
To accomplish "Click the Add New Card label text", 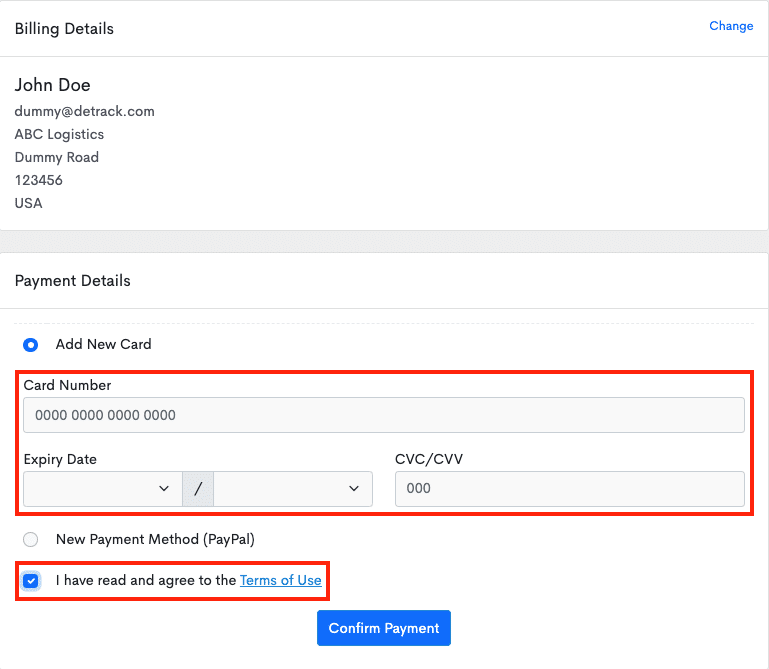I will tap(103, 344).
